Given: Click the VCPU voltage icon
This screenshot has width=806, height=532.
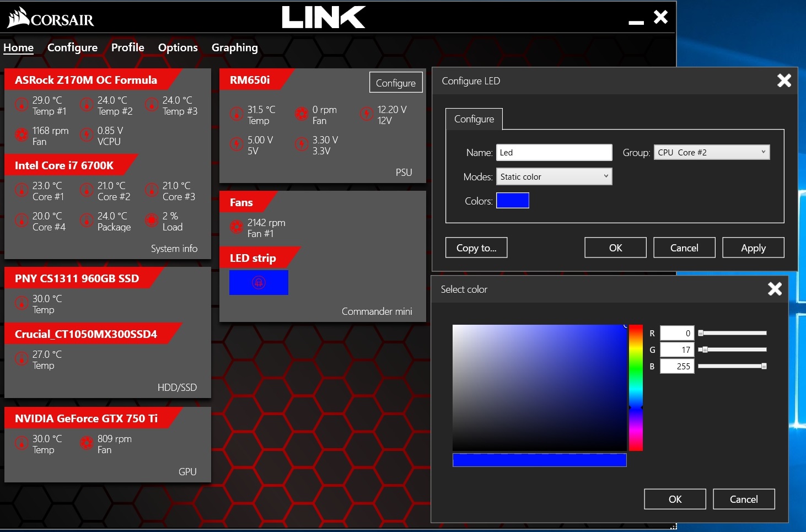Looking at the screenshot, I should (x=87, y=135).
